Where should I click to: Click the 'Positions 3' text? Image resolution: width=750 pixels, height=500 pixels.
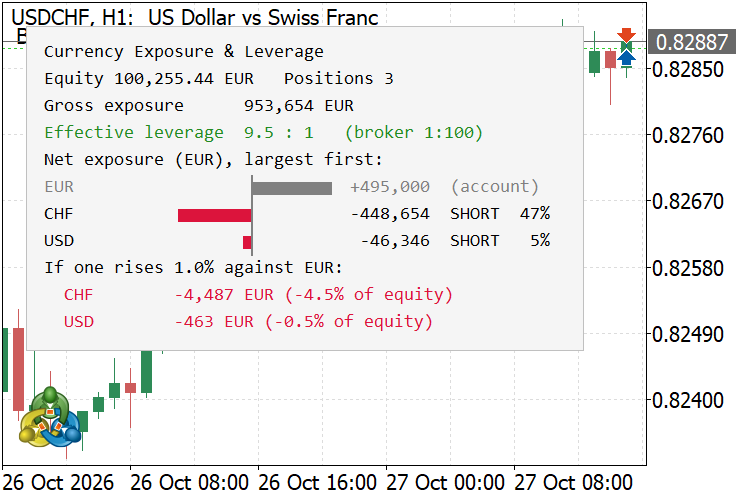[339, 78]
